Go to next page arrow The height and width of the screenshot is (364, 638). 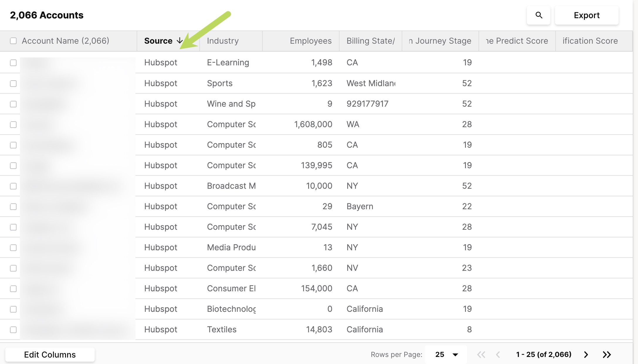point(586,355)
